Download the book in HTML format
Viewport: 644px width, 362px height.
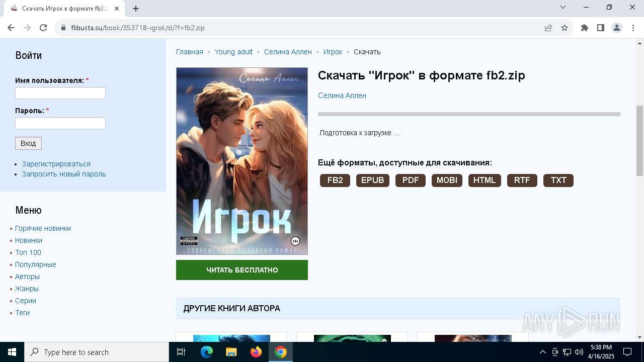pos(485,180)
